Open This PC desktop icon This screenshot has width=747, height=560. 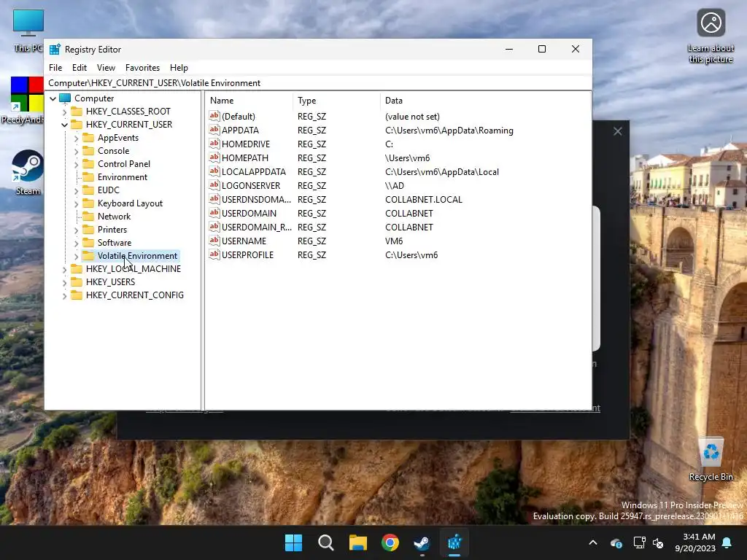point(28,31)
